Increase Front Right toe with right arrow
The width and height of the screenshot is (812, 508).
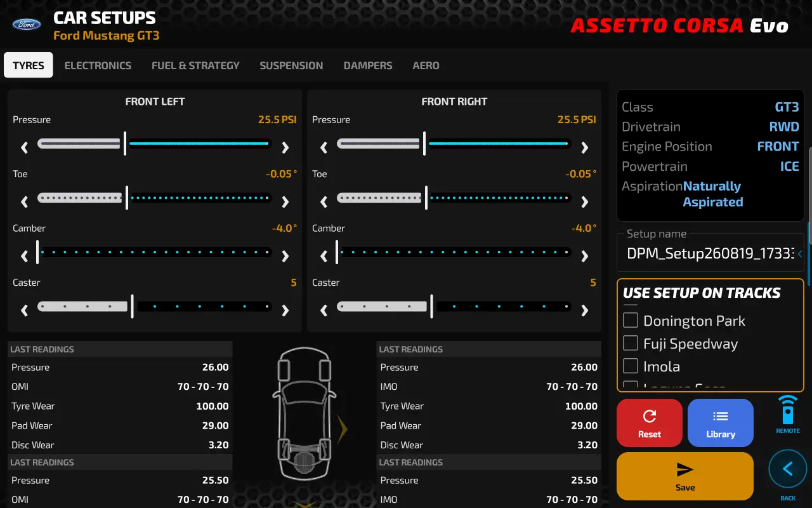click(x=584, y=202)
